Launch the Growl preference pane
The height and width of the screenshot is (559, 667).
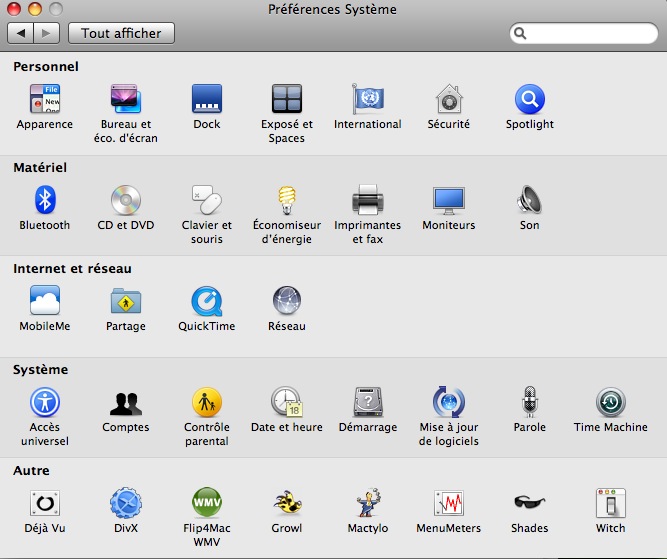pyautogui.click(x=287, y=504)
